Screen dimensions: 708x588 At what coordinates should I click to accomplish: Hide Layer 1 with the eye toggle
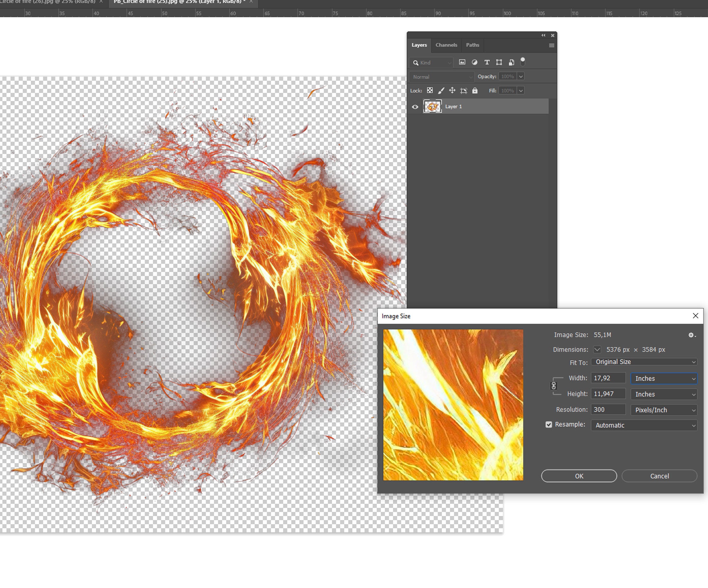(x=415, y=107)
